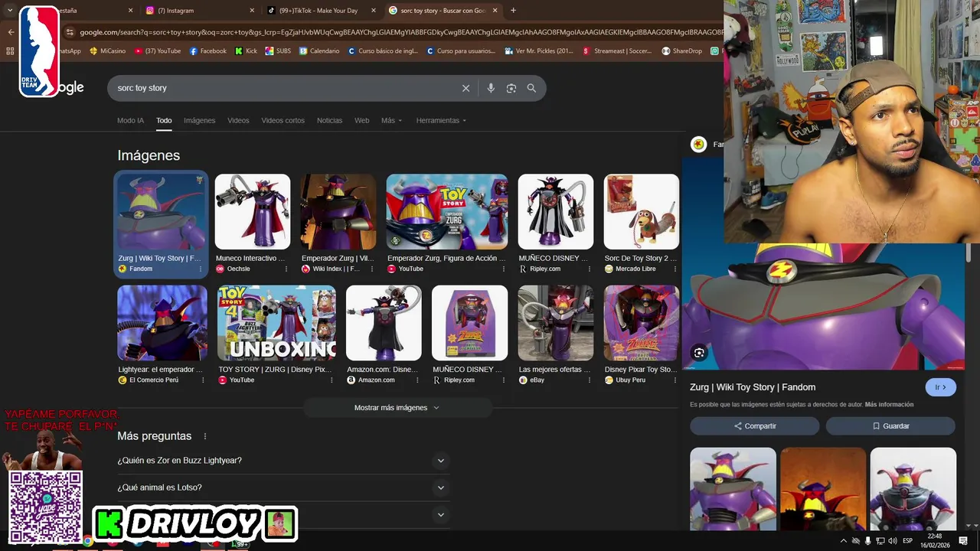980x551 pixels.
Task: Open the Más información link
Action: point(889,405)
